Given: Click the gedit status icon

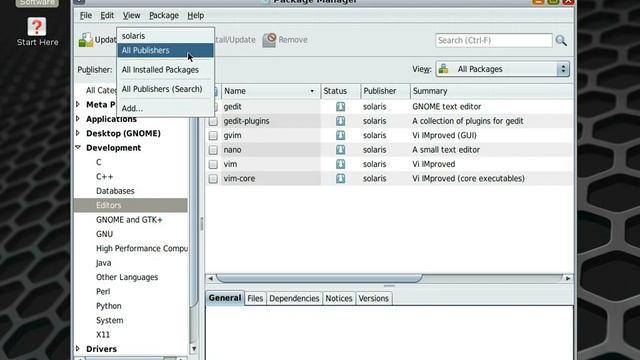Looking at the screenshot, I should [x=340, y=107].
